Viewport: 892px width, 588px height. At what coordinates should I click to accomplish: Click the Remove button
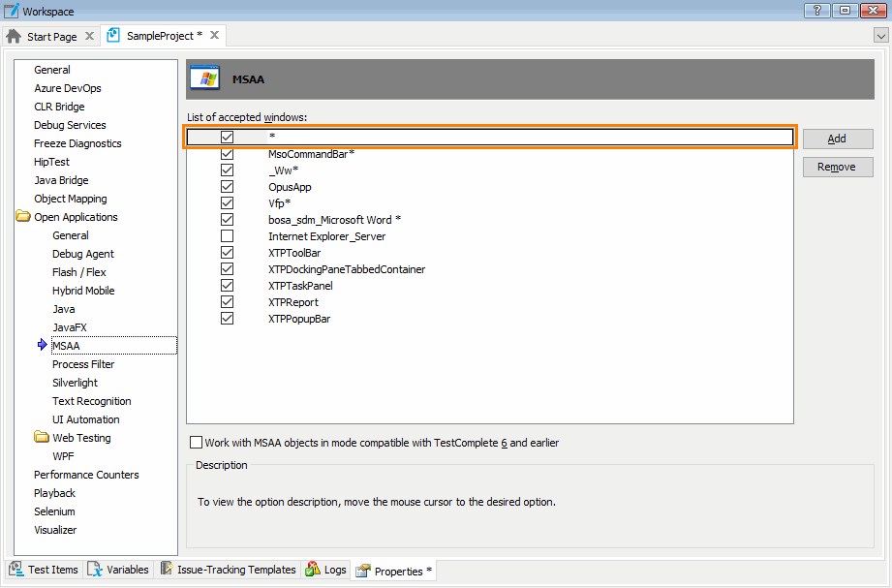(x=837, y=167)
